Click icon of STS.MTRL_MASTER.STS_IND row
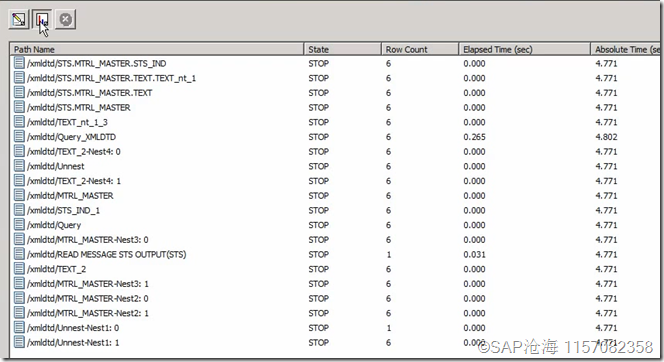The image size is (664, 362). [x=19, y=63]
